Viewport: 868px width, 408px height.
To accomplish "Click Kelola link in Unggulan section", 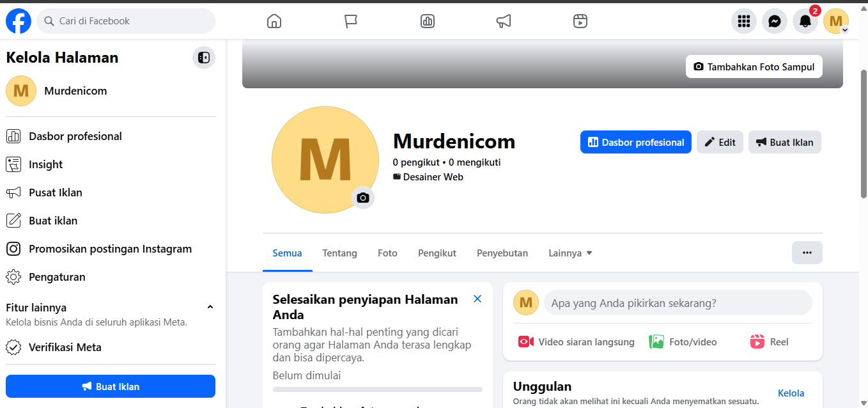I will click(x=791, y=393).
